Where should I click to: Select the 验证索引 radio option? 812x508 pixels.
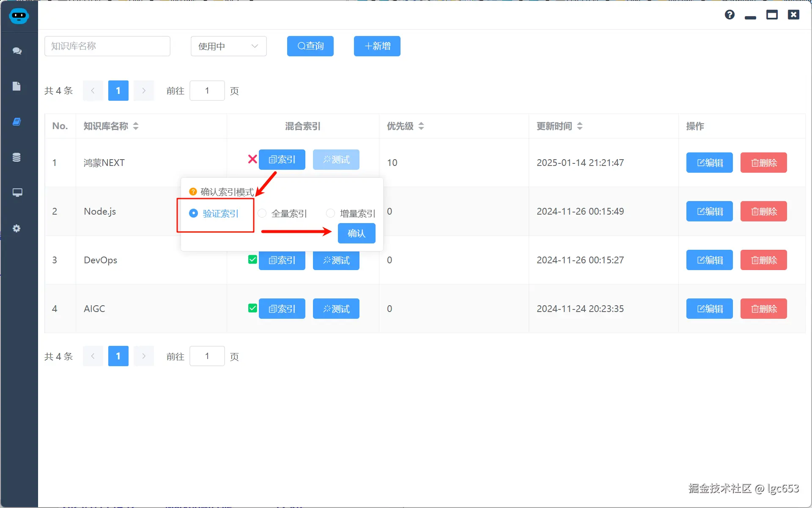pos(194,213)
